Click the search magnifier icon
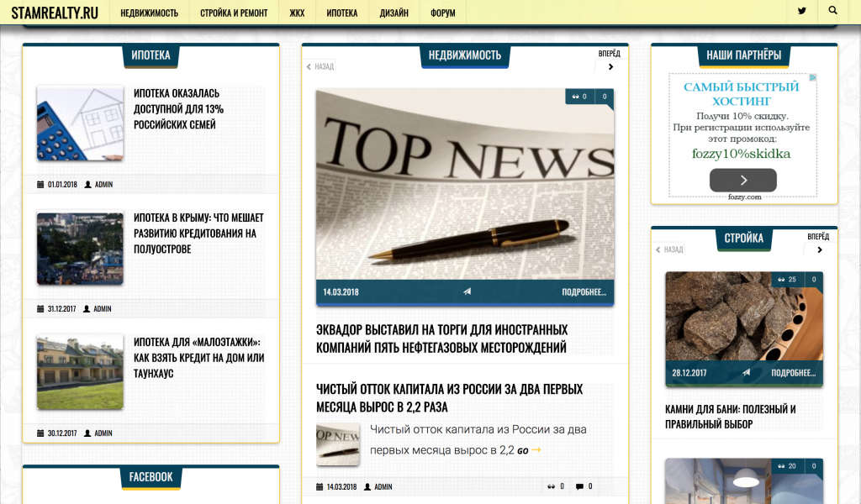This screenshot has width=861, height=504. (x=832, y=12)
